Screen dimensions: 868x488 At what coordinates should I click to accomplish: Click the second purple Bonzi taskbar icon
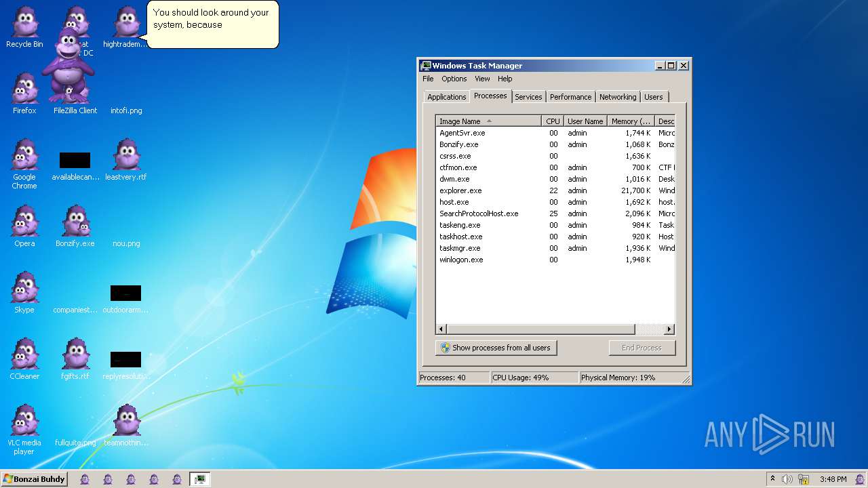[108, 479]
